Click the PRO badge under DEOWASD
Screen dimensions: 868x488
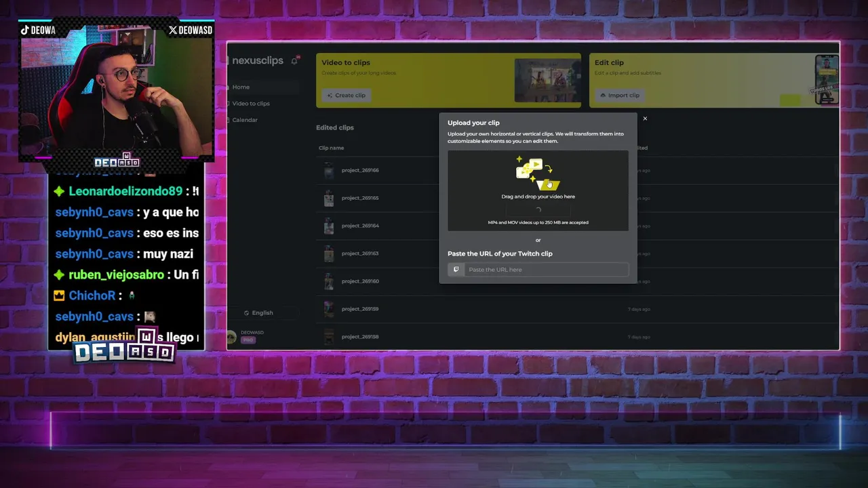[248, 340]
